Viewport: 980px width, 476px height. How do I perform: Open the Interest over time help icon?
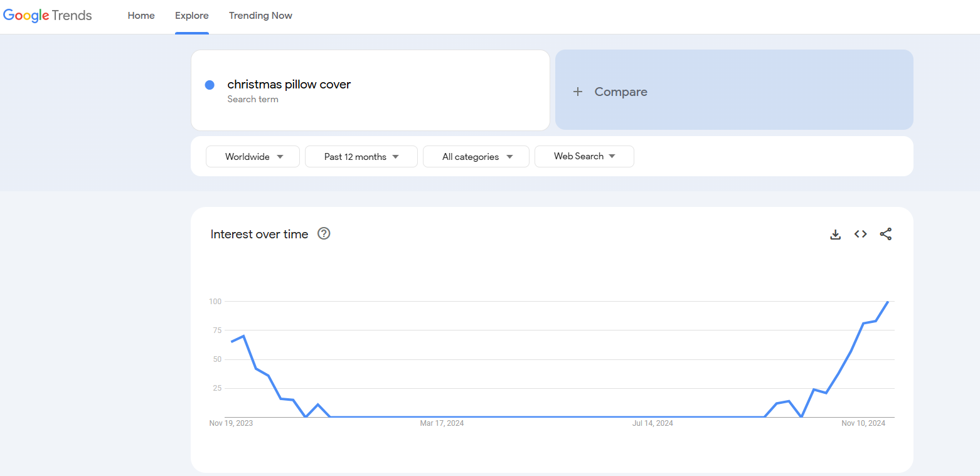point(324,234)
